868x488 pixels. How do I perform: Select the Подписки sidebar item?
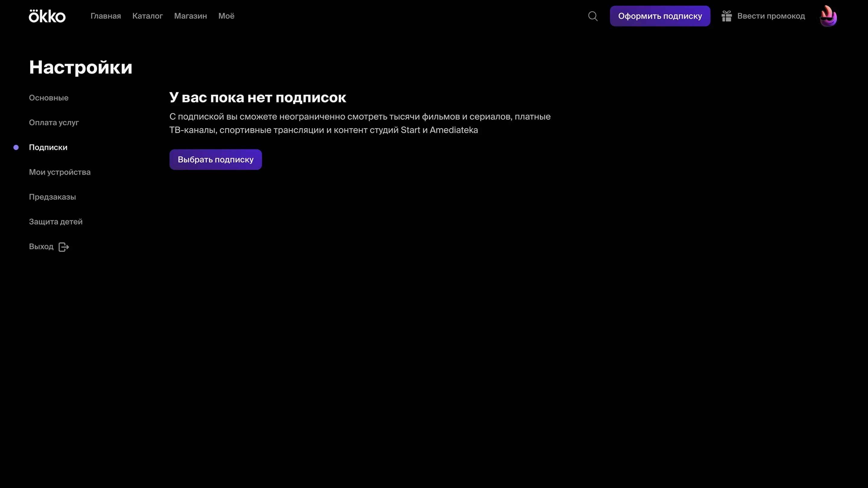point(48,148)
